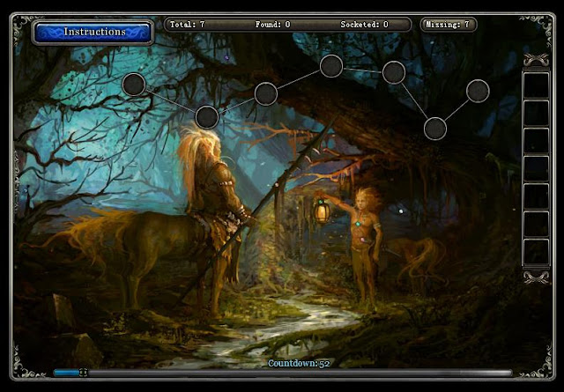Screen dimensions: 564x392
Task: Select the lowest socket in the right half of the constellation
Action: pos(435,129)
